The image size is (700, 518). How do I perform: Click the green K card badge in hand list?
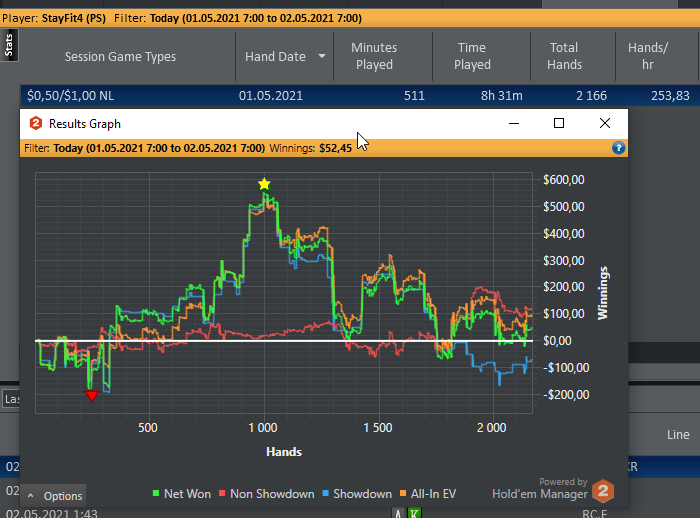[414, 514]
